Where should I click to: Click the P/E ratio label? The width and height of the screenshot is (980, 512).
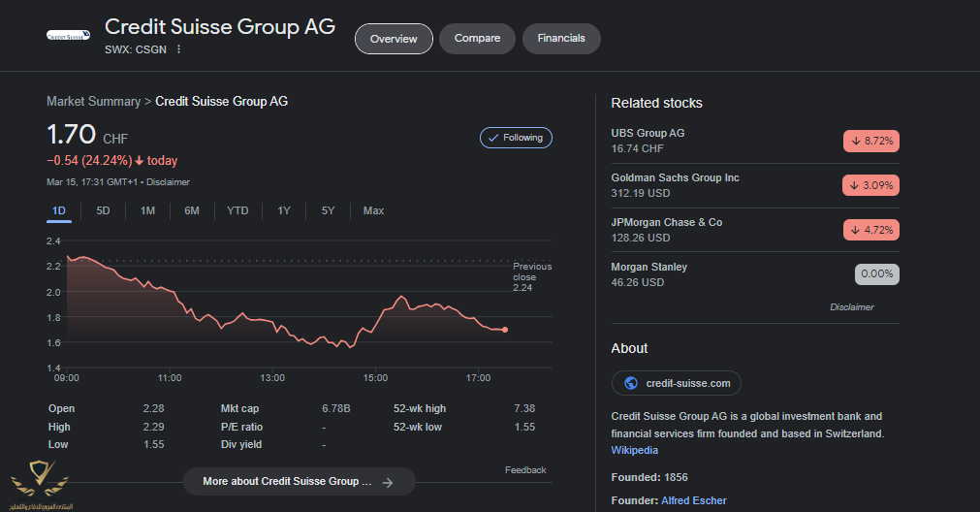click(x=241, y=427)
